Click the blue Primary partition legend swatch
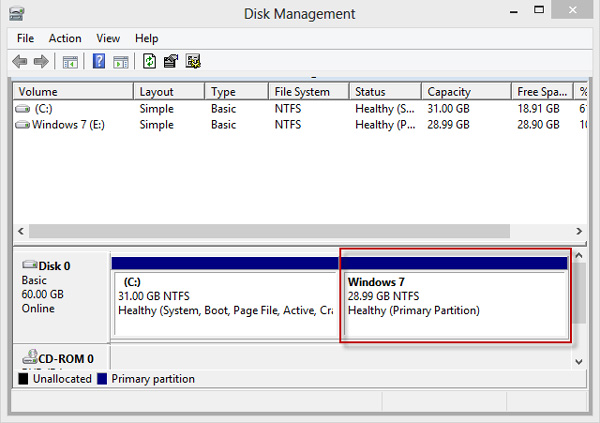 point(102,379)
